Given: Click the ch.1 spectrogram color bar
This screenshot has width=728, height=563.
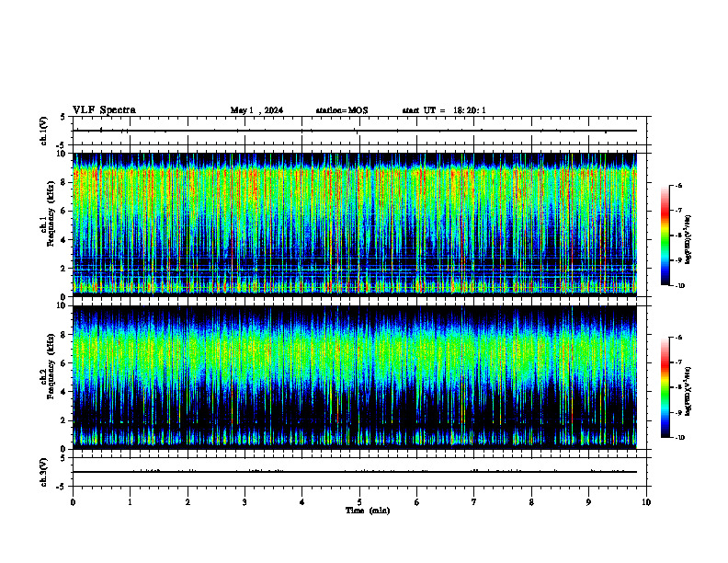Looking at the screenshot, I should click(665, 236).
